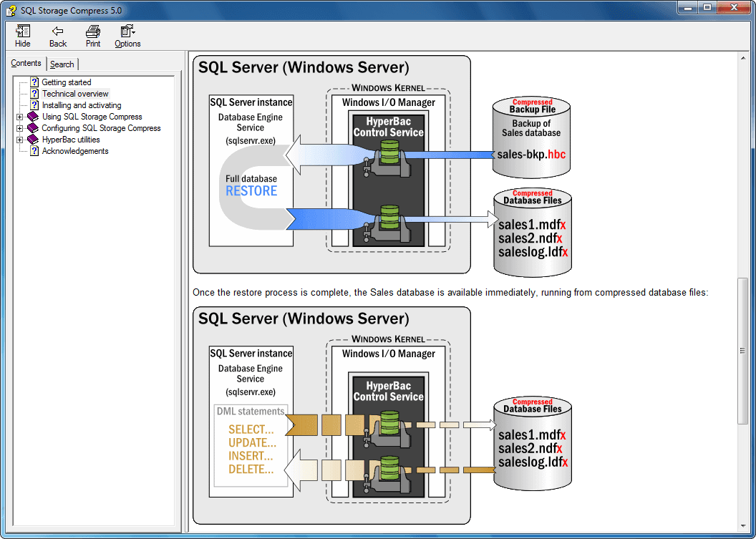The height and width of the screenshot is (539, 756).
Task: Expand the HyperBac utilities node
Action: click(20, 140)
